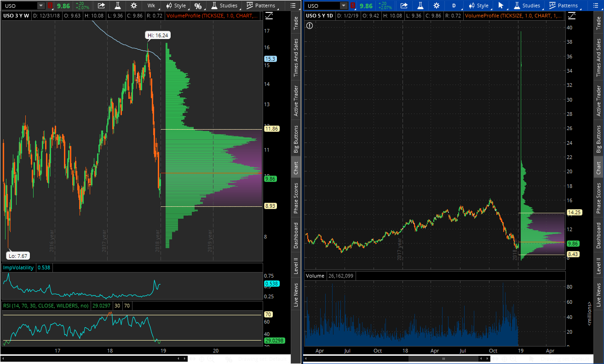Open the Dashboard tab in right sidebar
The width and height of the screenshot is (604, 364).
598,236
